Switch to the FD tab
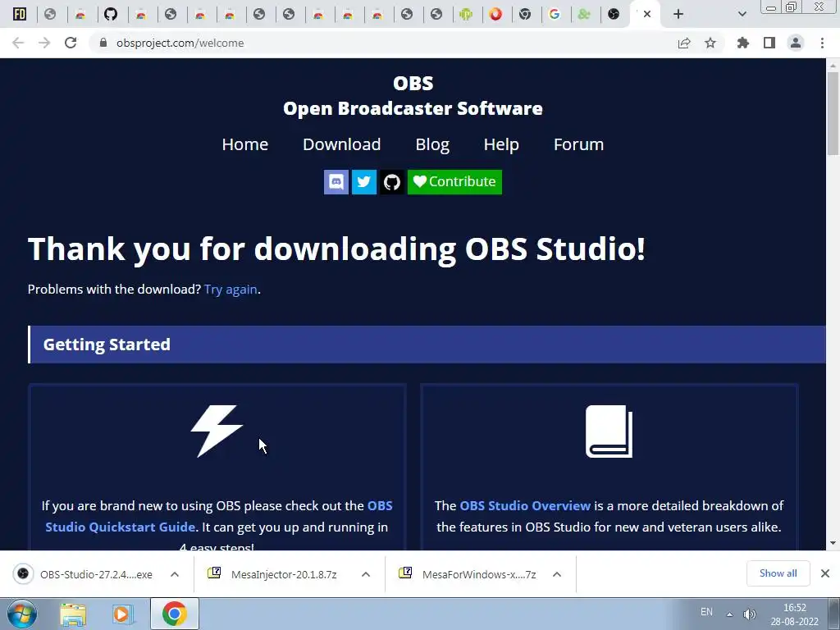The width and height of the screenshot is (840, 630). [20, 14]
